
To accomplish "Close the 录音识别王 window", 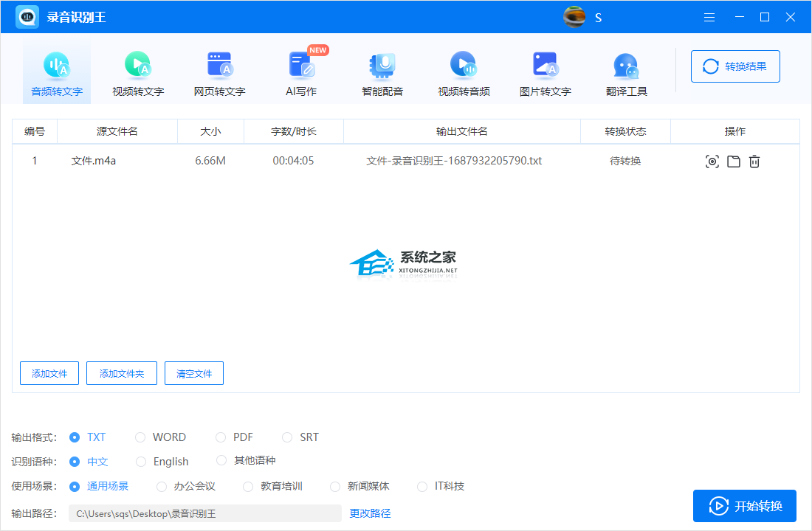I will coord(791,17).
